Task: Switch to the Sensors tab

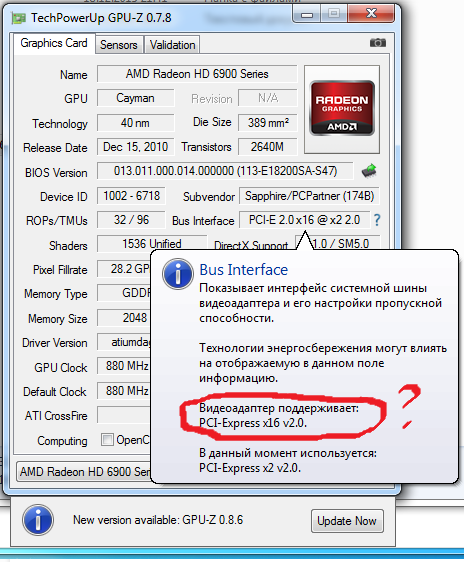Action: [119, 45]
